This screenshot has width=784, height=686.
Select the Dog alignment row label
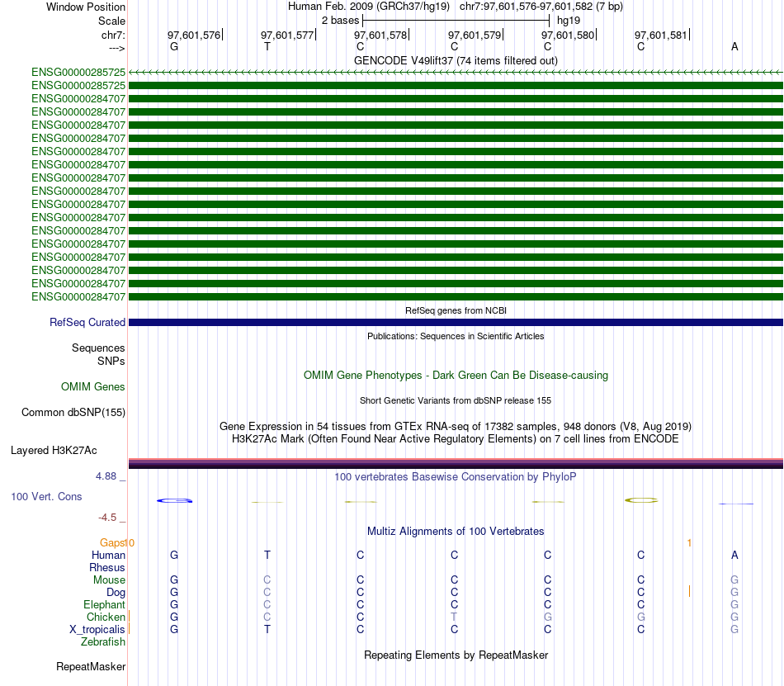pos(116,593)
